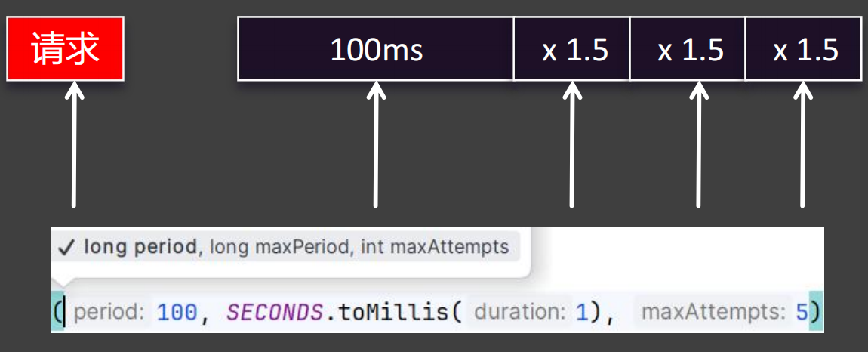
Task: Click the second x 1.5 block
Action: [688, 49]
